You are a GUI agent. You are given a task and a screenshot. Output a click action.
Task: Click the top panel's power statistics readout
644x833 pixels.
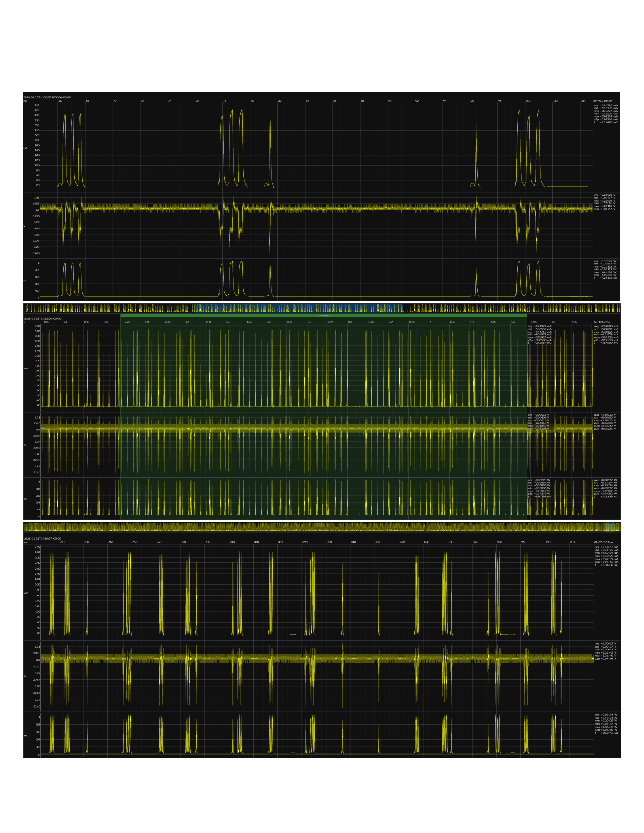[605, 269]
